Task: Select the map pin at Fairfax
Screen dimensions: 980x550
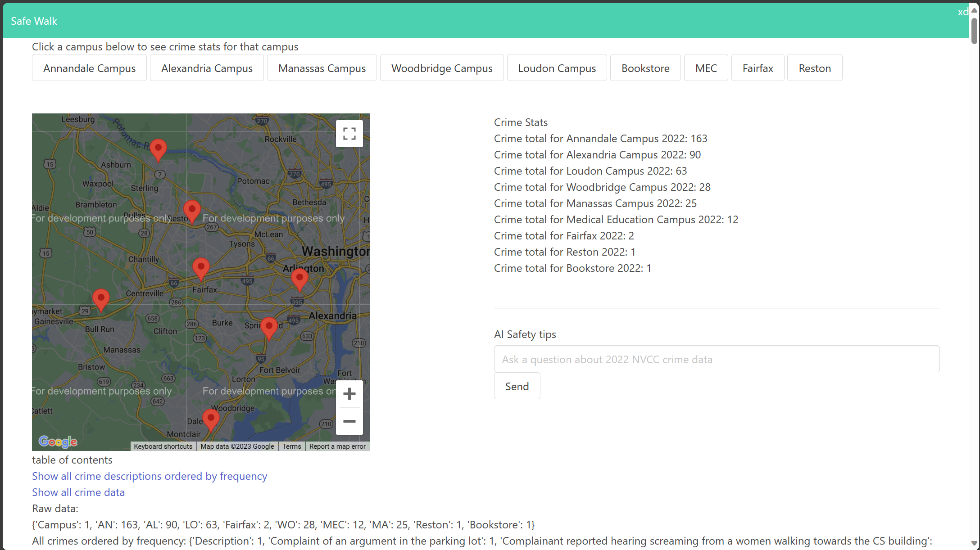Action: coord(201,267)
